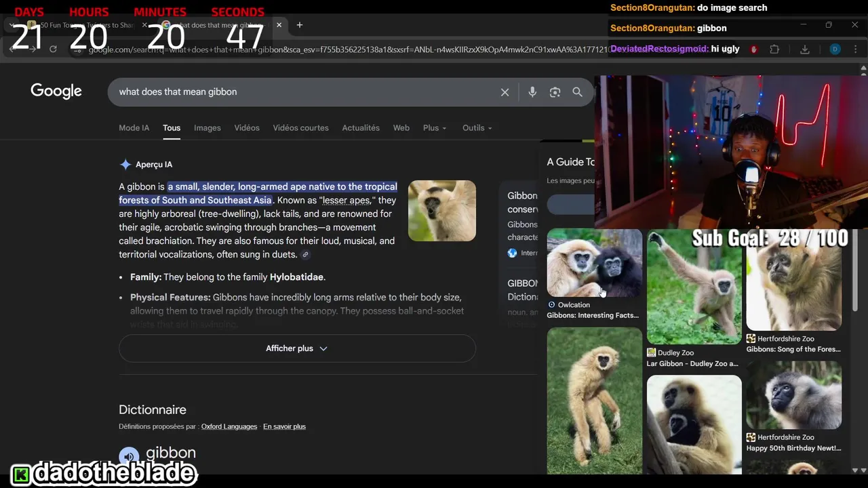Screen dimensions: 868x488
Task: Start voice search with the microphone icon
Action: pos(532,92)
